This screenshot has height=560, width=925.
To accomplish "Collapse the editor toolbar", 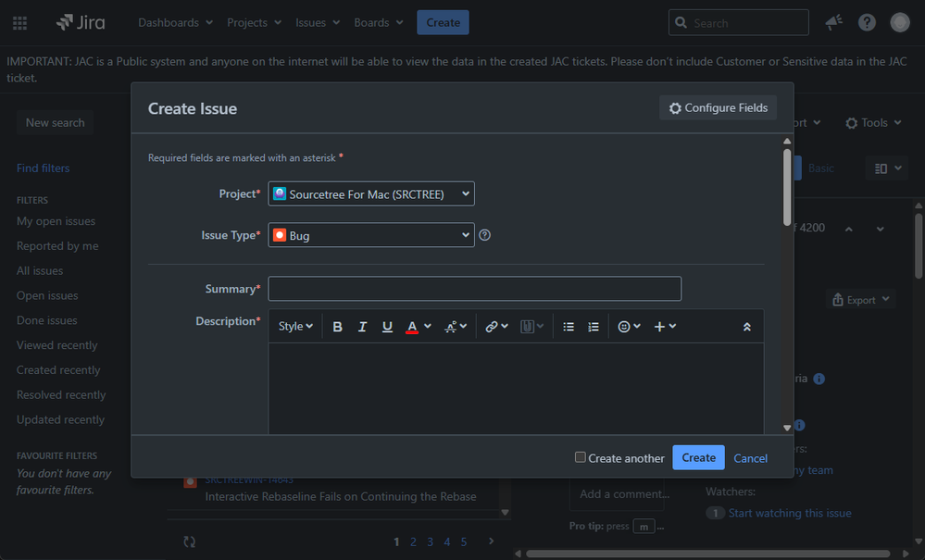I will (x=747, y=327).
